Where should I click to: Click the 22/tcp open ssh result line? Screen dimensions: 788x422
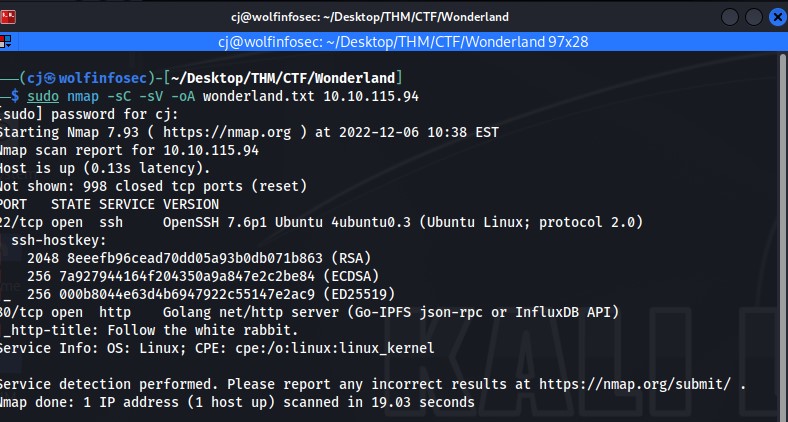[x=322, y=222]
